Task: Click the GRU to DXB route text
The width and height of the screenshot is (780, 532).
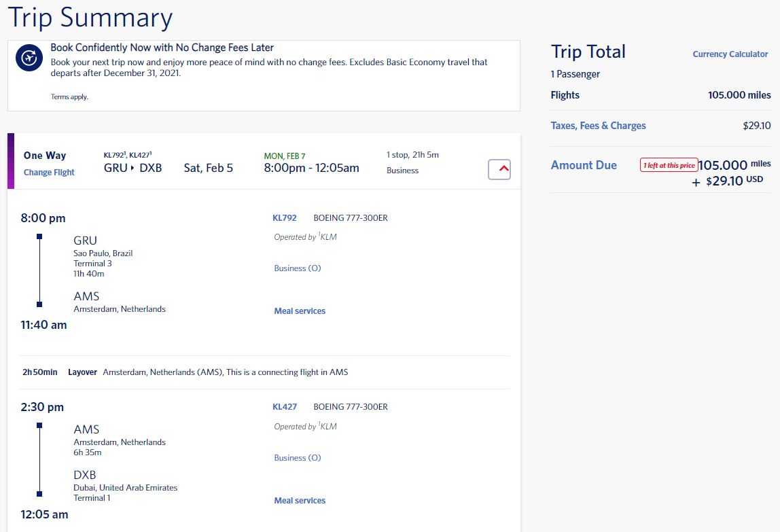Action: click(132, 169)
